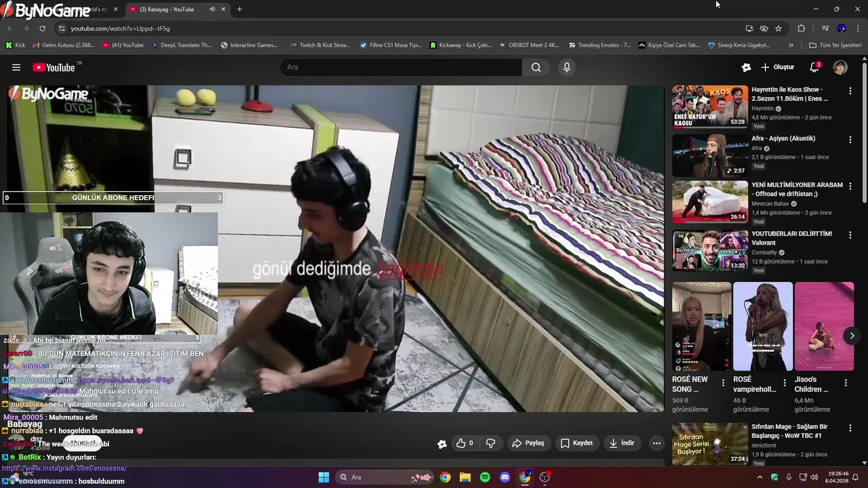Screen dimensions: 868x488
Task: Open options for YENİ MULTİMİLYONER ARABAM video
Action: 850,186
